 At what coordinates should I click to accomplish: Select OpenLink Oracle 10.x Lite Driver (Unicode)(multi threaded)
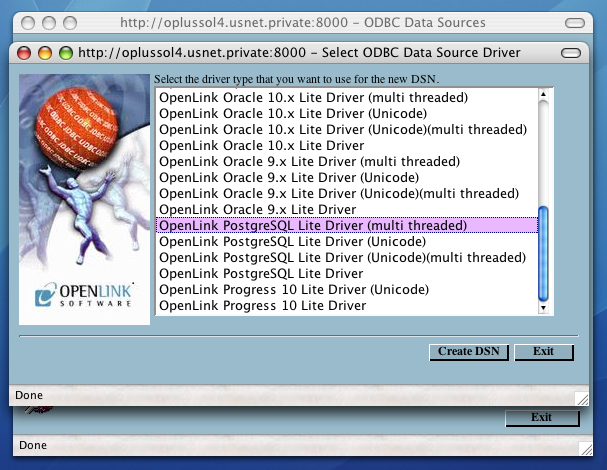[x=343, y=130]
